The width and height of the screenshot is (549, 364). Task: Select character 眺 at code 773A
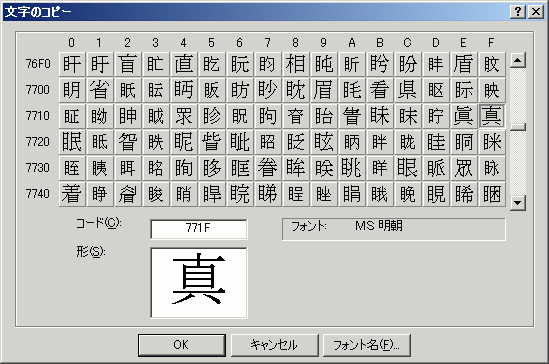coord(352,168)
